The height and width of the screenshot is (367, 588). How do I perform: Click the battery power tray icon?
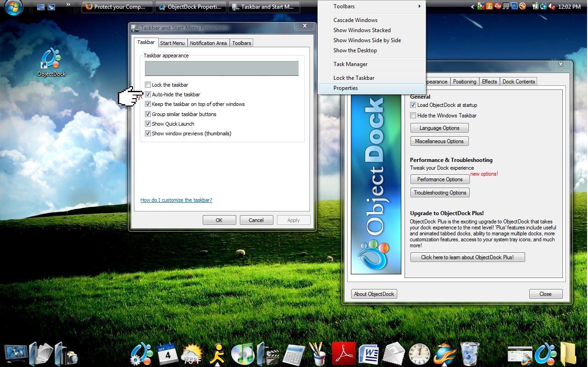tap(535, 6)
